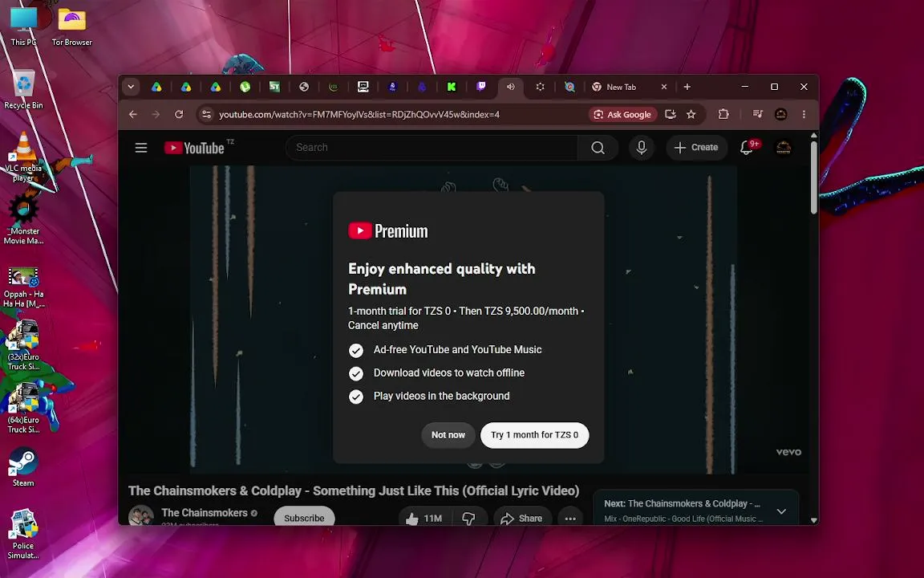This screenshot has height=578, width=924.
Task: Click the YouTube Search field
Action: 432,148
